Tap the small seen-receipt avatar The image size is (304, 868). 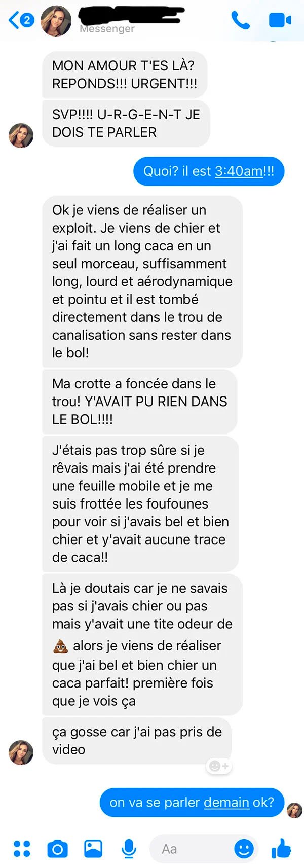[294, 810]
